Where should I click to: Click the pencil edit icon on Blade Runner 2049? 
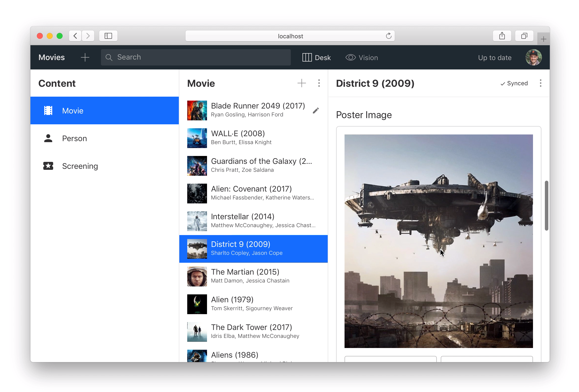pyautogui.click(x=316, y=110)
